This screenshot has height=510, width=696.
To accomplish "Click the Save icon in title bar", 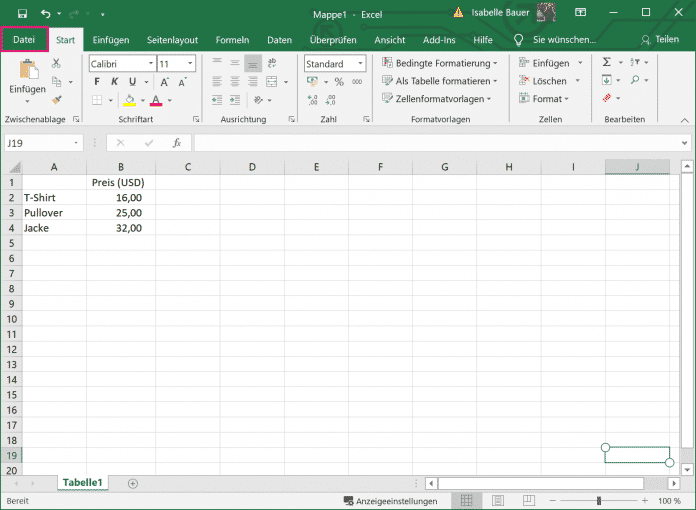I will 22,13.
